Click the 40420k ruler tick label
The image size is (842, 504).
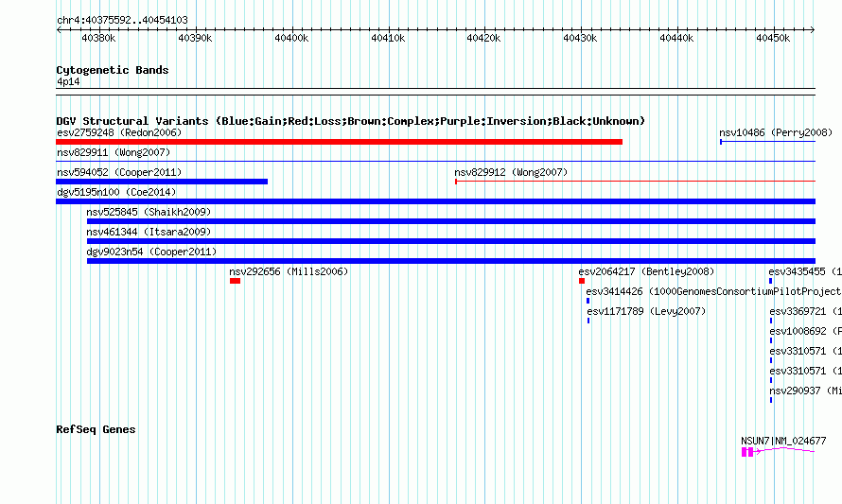(483, 38)
